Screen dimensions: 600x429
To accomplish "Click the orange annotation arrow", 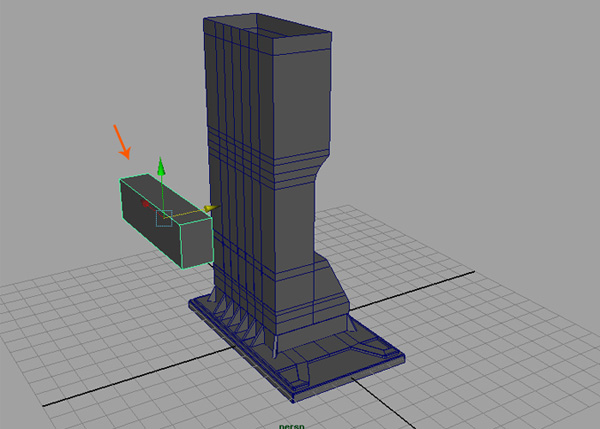I will click(123, 142).
